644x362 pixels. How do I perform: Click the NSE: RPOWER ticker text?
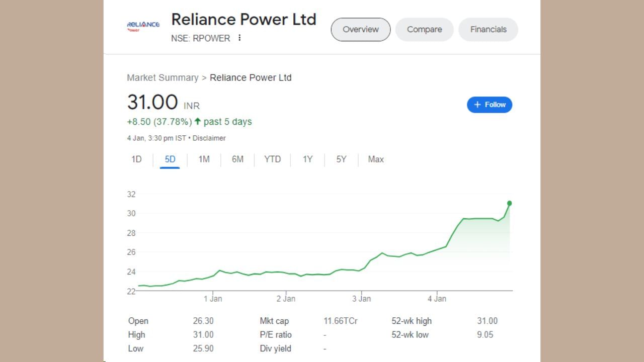201,38
